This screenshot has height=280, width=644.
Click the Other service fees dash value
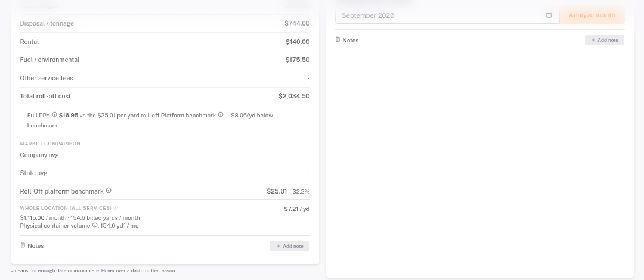pos(308,78)
